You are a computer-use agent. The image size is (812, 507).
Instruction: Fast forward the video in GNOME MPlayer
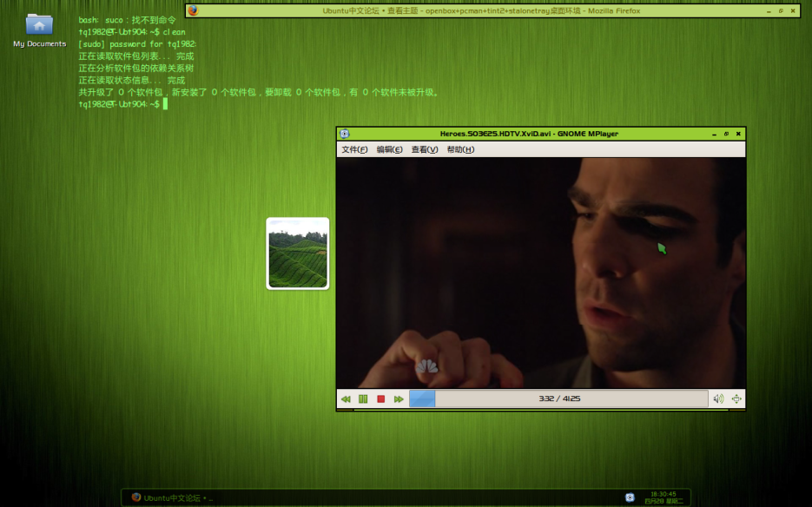click(399, 398)
